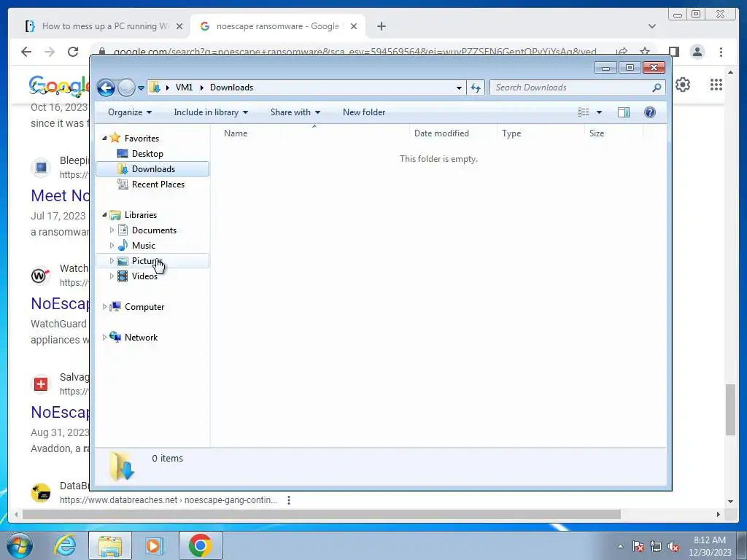The width and height of the screenshot is (747, 560).
Task: Open the Organize menu
Action: pyautogui.click(x=130, y=112)
